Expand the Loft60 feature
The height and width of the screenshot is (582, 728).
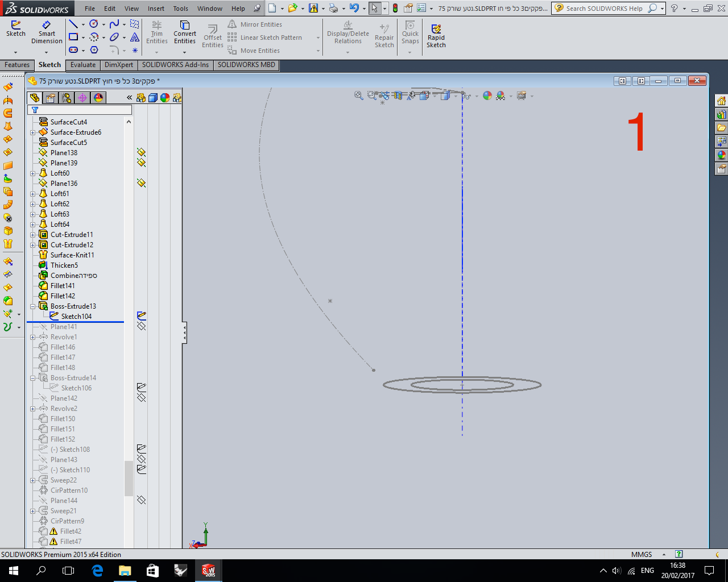(33, 173)
